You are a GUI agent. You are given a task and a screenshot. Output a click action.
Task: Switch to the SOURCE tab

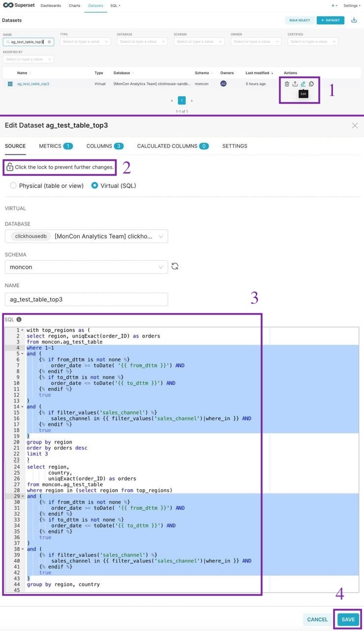click(15, 146)
